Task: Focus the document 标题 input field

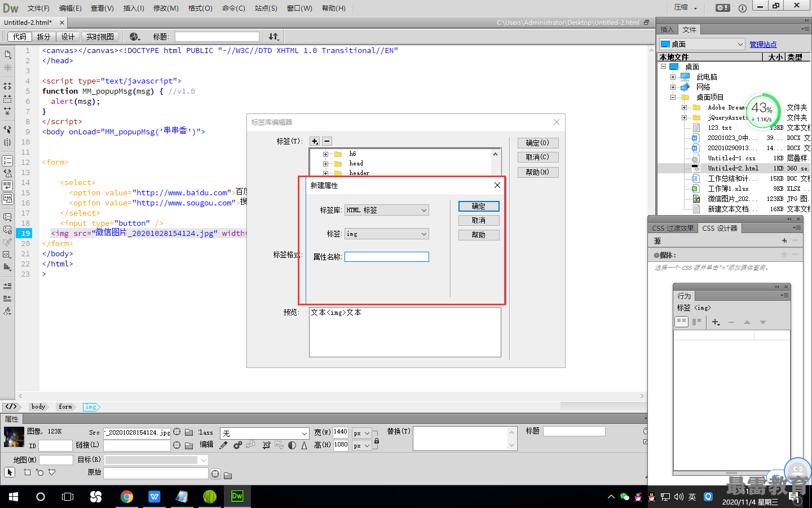Action: pos(217,37)
